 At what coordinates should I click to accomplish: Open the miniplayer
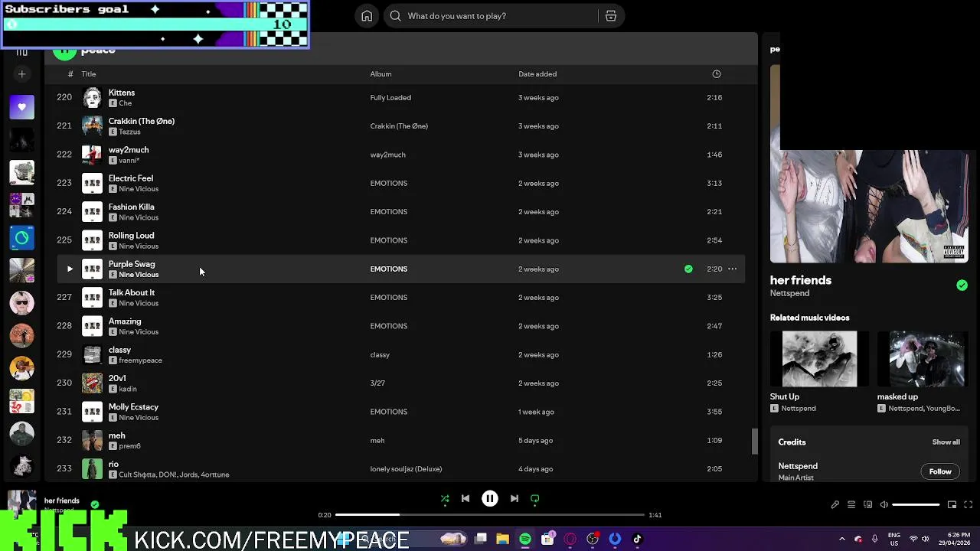952,505
